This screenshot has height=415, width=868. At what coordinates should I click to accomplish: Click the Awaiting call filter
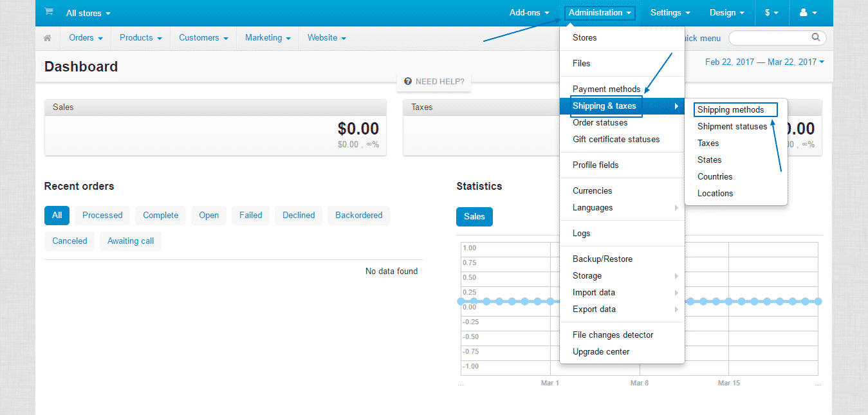click(130, 241)
